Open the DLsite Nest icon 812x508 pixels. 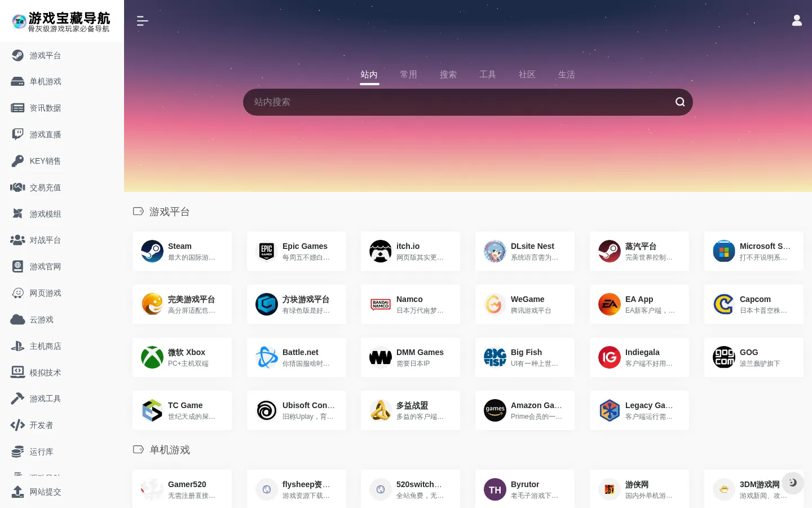tap(495, 251)
